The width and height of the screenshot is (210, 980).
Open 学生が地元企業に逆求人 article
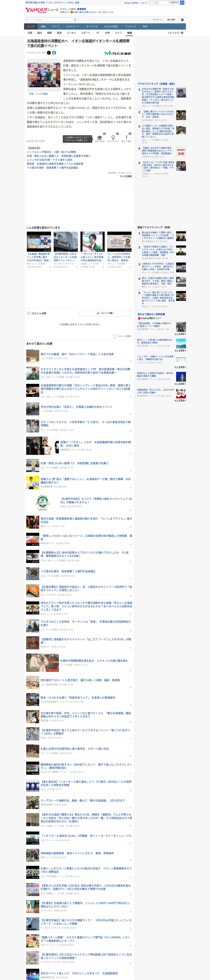click(x=76, y=407)
